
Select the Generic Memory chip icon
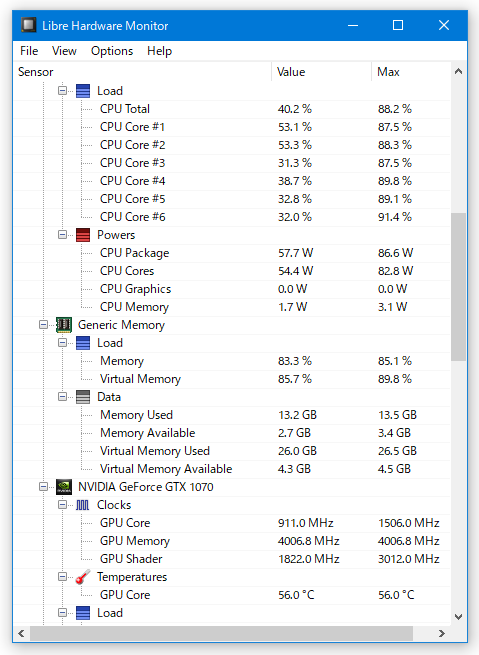(63, 325)
